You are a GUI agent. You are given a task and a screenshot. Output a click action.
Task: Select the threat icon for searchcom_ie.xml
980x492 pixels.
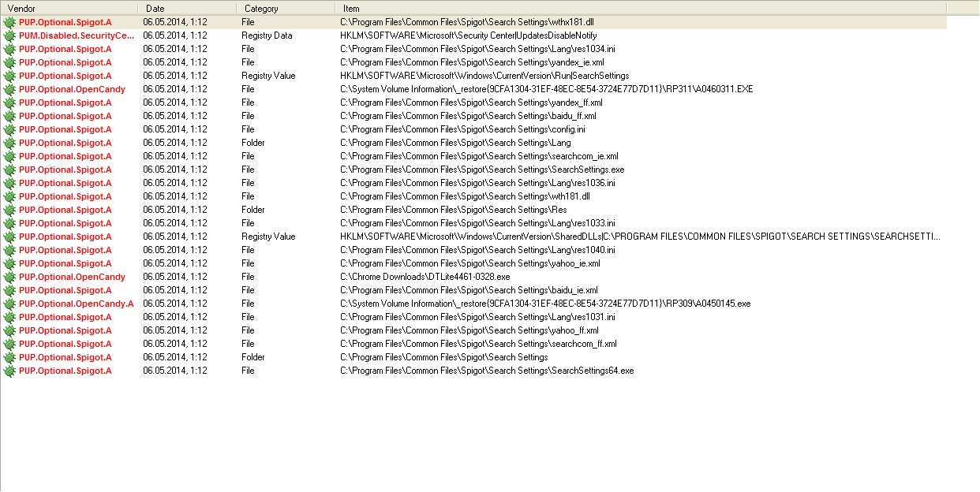(9, 156)
